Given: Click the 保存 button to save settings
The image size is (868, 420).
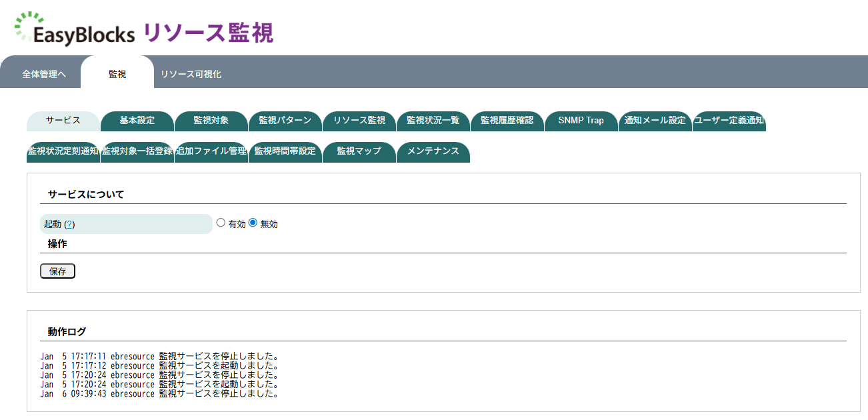Looking at the screenshot, I should [57, 271].
